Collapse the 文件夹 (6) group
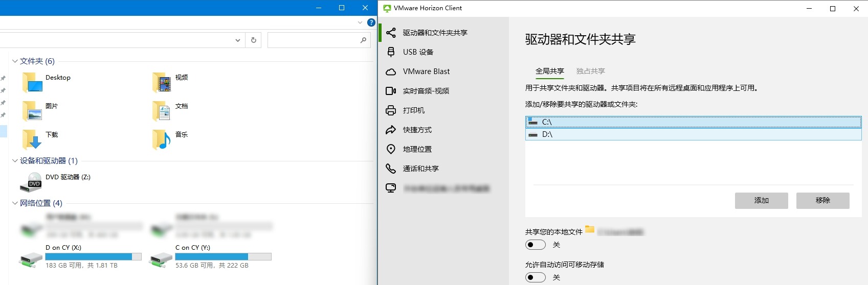 tap(15, 61)
